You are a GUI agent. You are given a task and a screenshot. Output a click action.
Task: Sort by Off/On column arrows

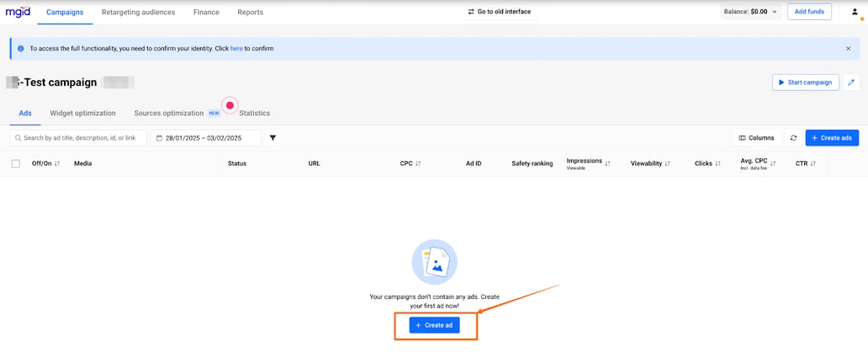click(x=57, y=163)
